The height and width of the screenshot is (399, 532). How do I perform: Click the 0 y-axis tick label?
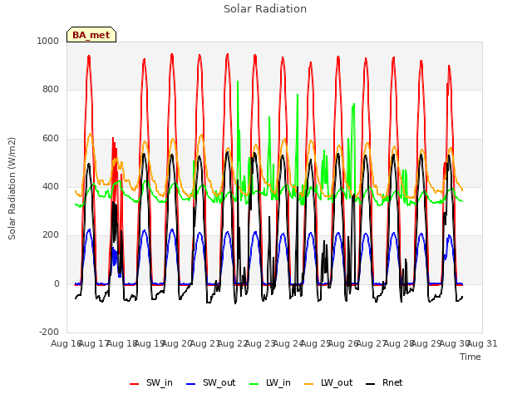57,283
